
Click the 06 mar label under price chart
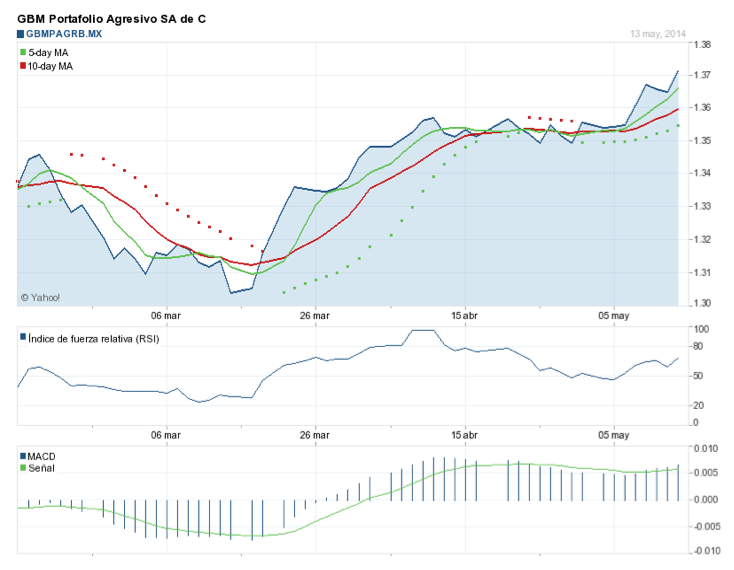coord(166,316)
